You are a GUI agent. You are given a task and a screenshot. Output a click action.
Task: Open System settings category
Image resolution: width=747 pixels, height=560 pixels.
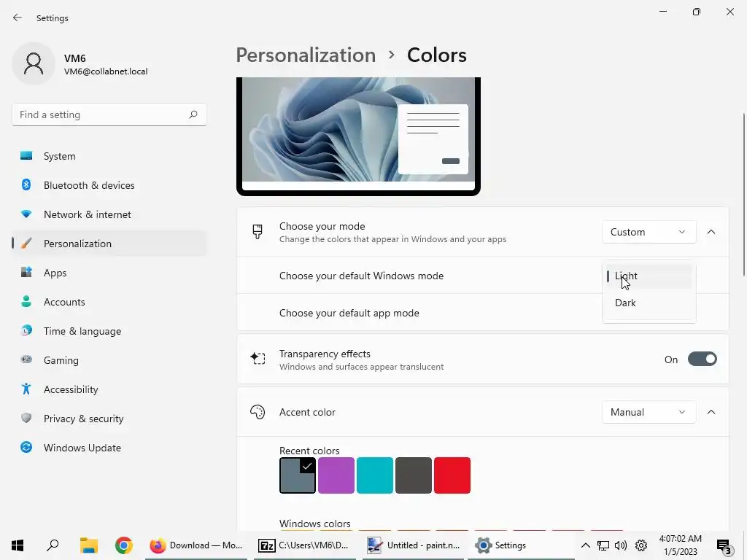(x=109, y=156)
